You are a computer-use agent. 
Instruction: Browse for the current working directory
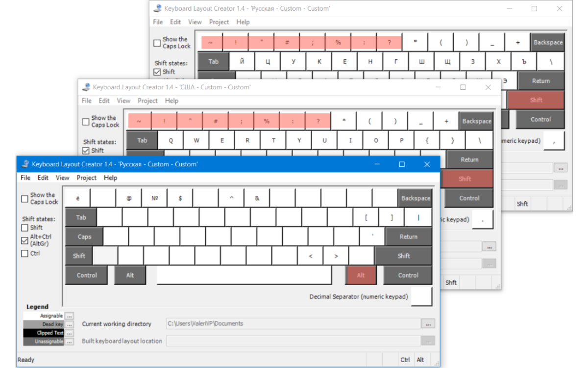(428, 324)
